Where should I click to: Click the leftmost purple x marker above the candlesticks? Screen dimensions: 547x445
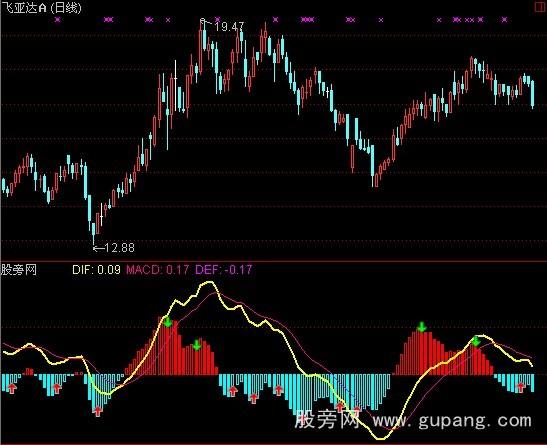point(58,20)
